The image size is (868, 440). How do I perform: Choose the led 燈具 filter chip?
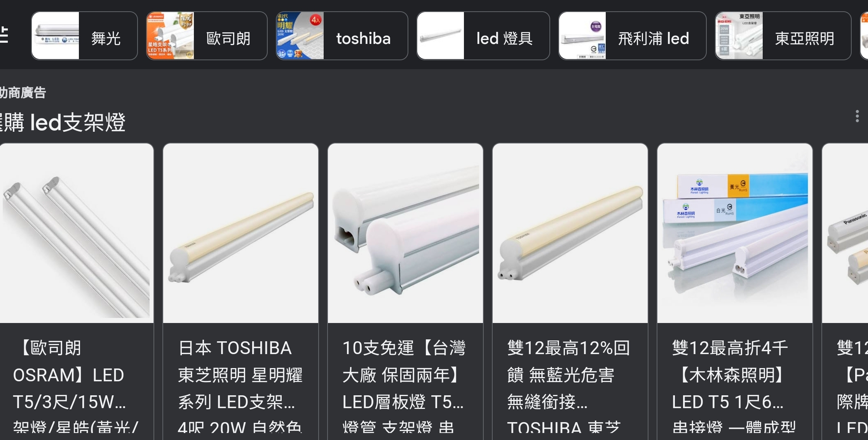pos(483,36)
